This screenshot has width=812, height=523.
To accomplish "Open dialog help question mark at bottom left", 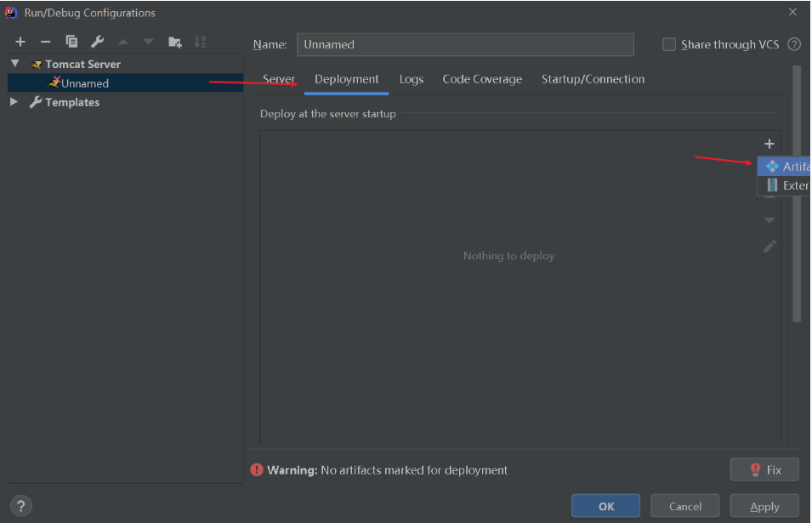I will [20, 506].
